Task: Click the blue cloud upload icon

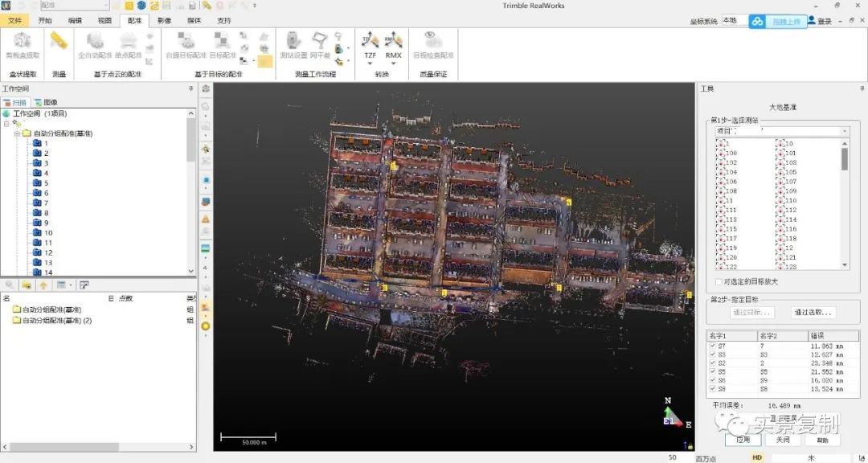Action: [x=757, y=22]
